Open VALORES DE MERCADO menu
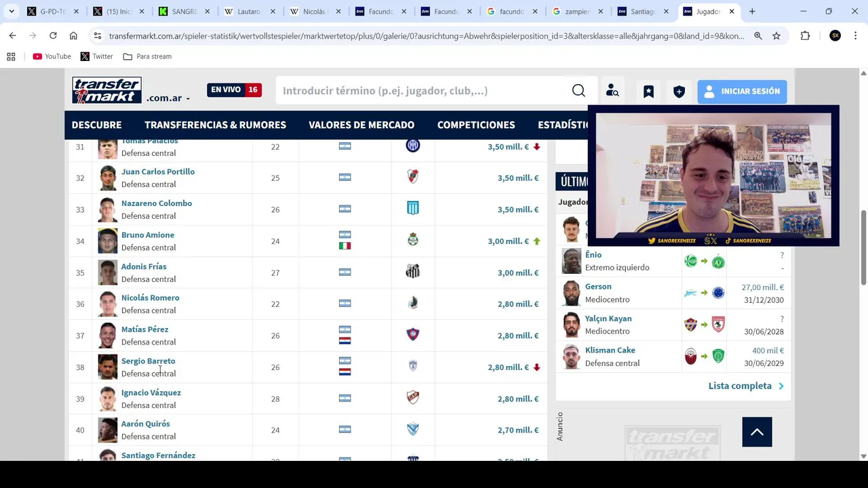 tap(361, 125)
